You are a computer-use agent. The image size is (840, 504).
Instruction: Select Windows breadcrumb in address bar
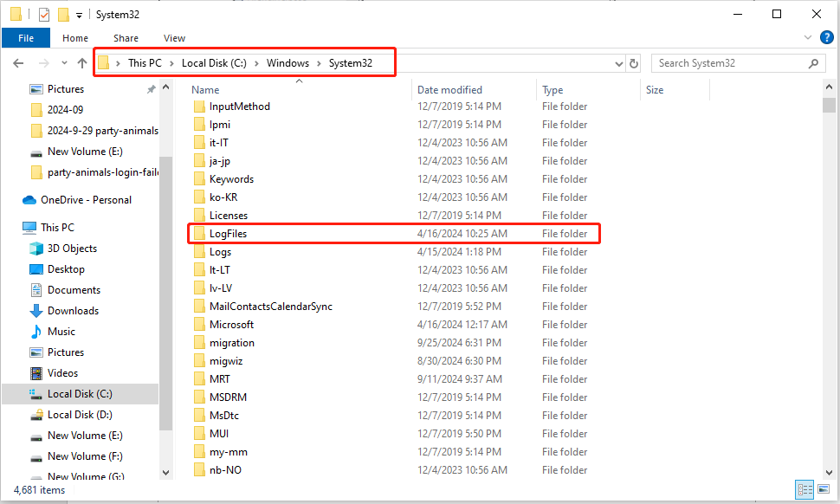(x=288, y=63)
